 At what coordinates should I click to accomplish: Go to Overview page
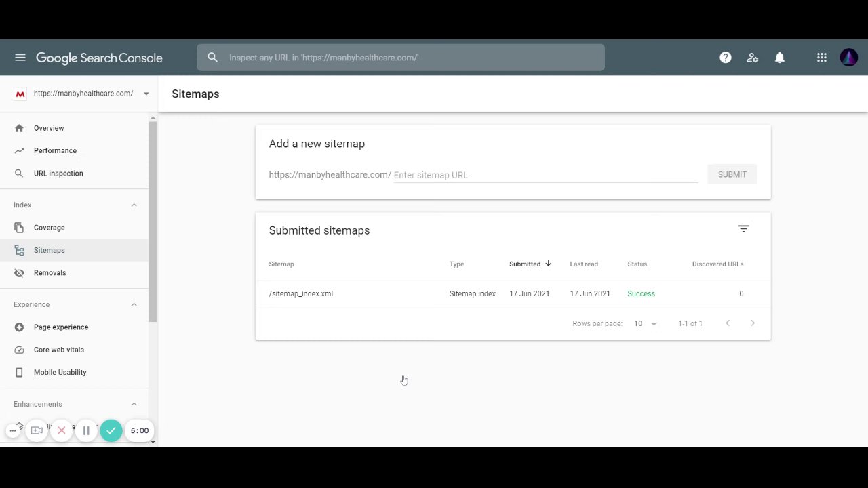tap(49, 128)
